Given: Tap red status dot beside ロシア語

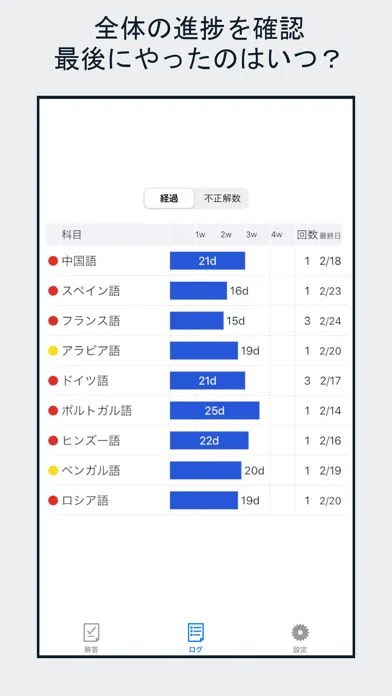Looking at the screenshot, I should coord(53,501).
